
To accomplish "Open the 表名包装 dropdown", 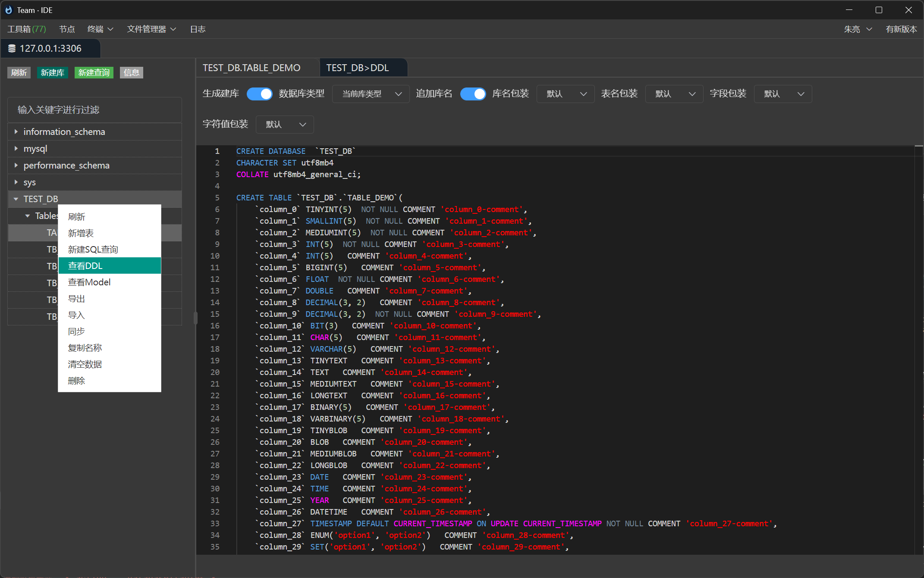I will pos(674,94).
